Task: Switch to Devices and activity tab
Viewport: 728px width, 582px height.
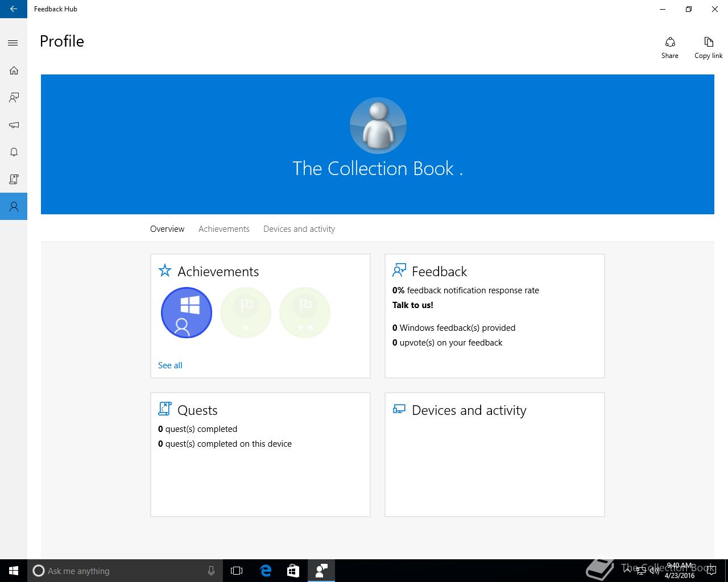Action: (299, 229)
